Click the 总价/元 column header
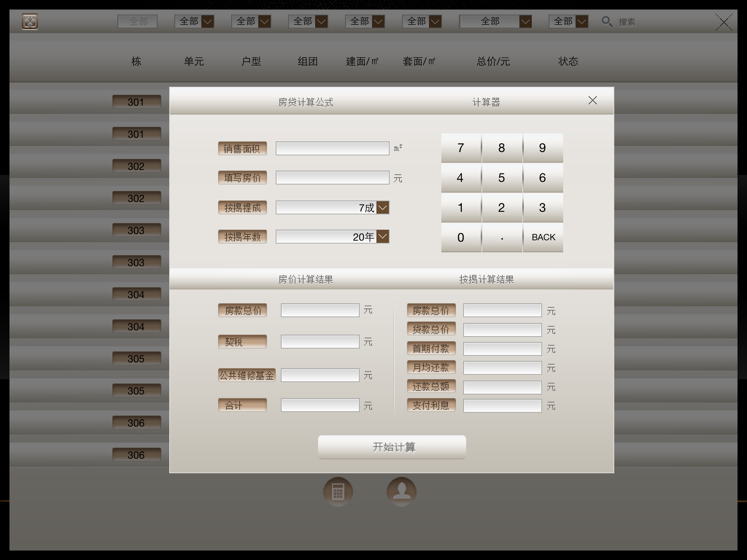Image resolution: width=747 pixels, height=560 pixels. tap(493, 61)
